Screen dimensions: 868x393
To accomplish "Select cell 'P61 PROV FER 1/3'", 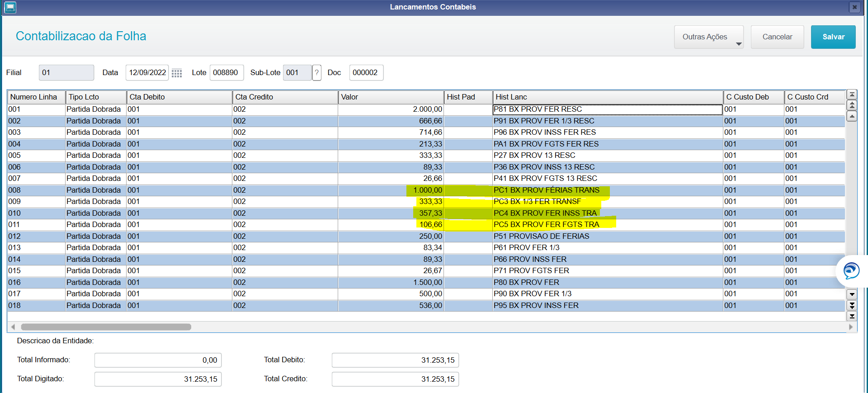I will coord(608,248).
